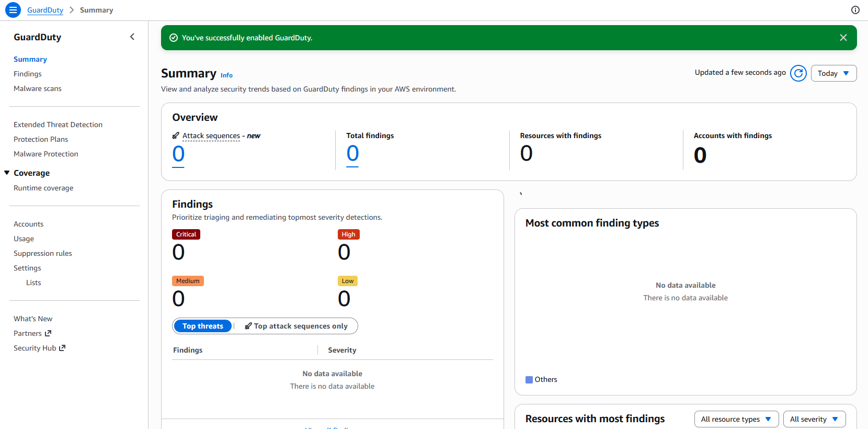Click the success checkmark icon in banner
This screenshot has width=868, height=429.
(x=174, y=38)
